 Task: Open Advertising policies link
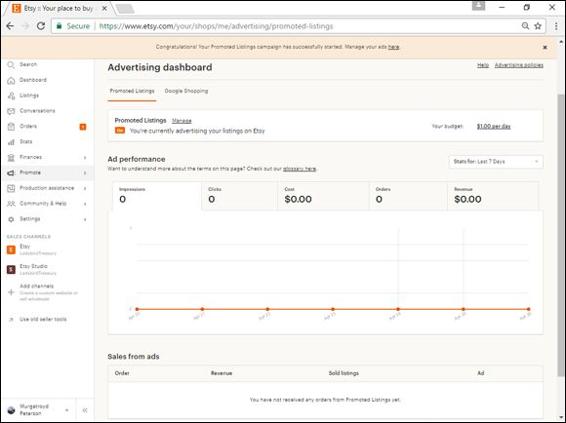click(x=519, y=65)
